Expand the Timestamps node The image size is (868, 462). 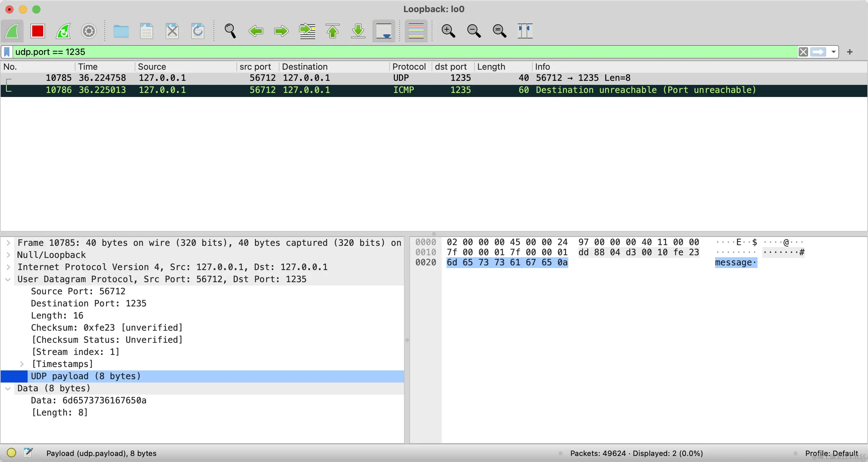click(22, 364)
